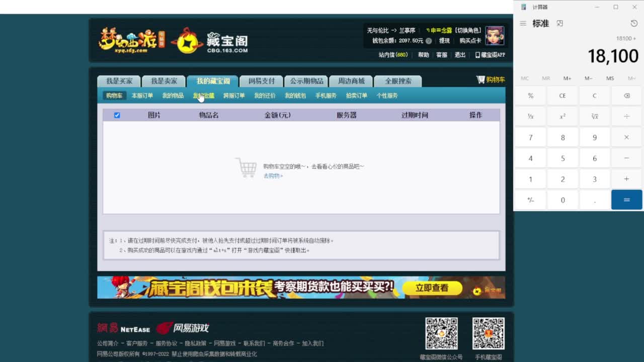The width and height of the screenshot is (644, 362).
Task: Click the 切换角色 switch character link
Action: click(468, 31)
